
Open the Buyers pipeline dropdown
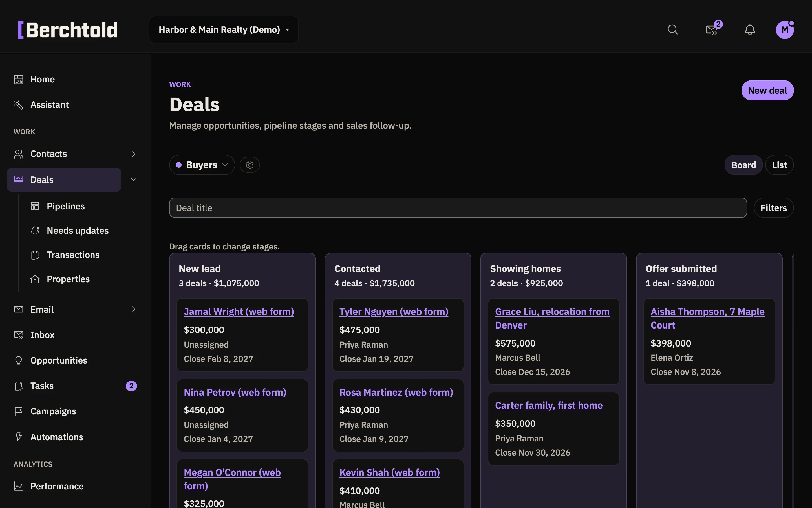pyautogui.click(x=202, y=165)
